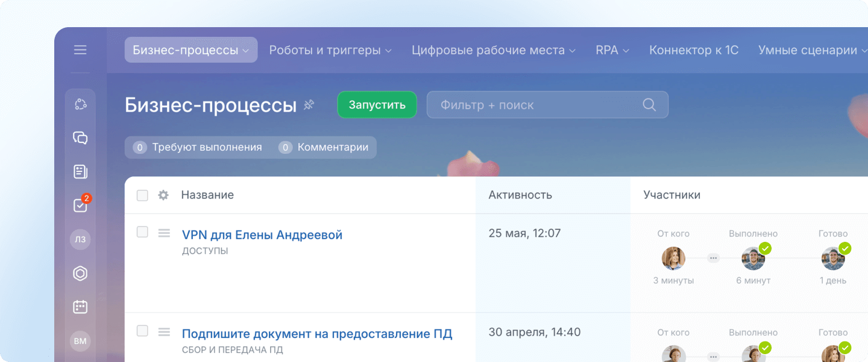Viewport: 868px width, 362px height.
Task: Click the pin icon beside the Бизнес-процессы title
Action: click(309, 105)
